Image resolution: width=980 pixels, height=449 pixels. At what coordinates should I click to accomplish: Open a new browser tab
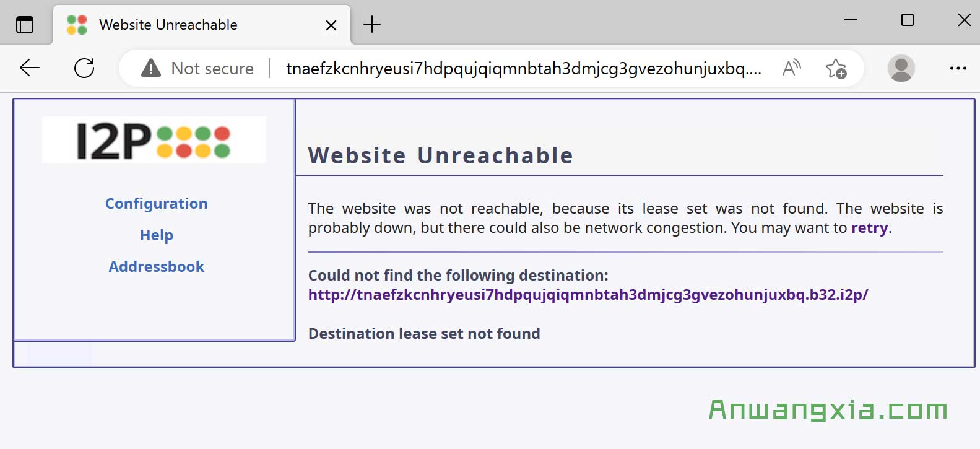coord(371,25)
